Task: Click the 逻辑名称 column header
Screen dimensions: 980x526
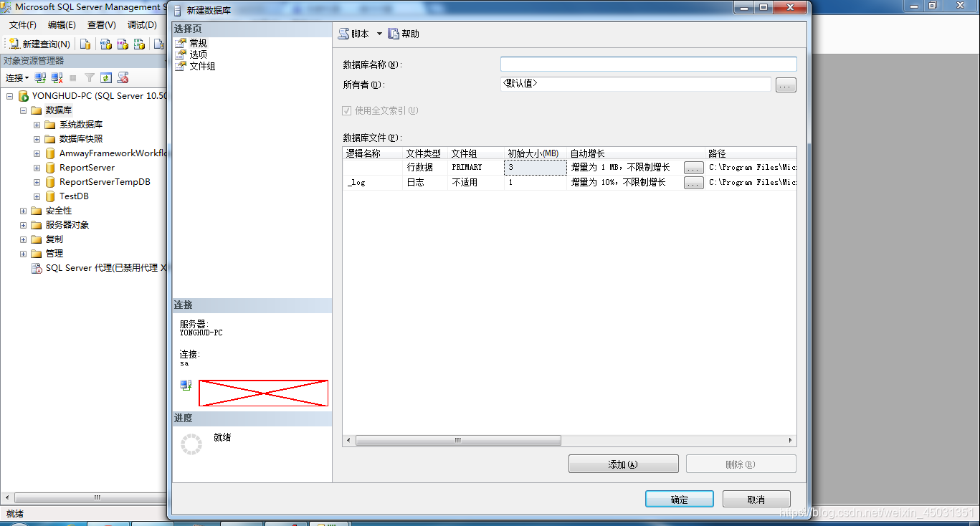Action: [x=373, y=153]
